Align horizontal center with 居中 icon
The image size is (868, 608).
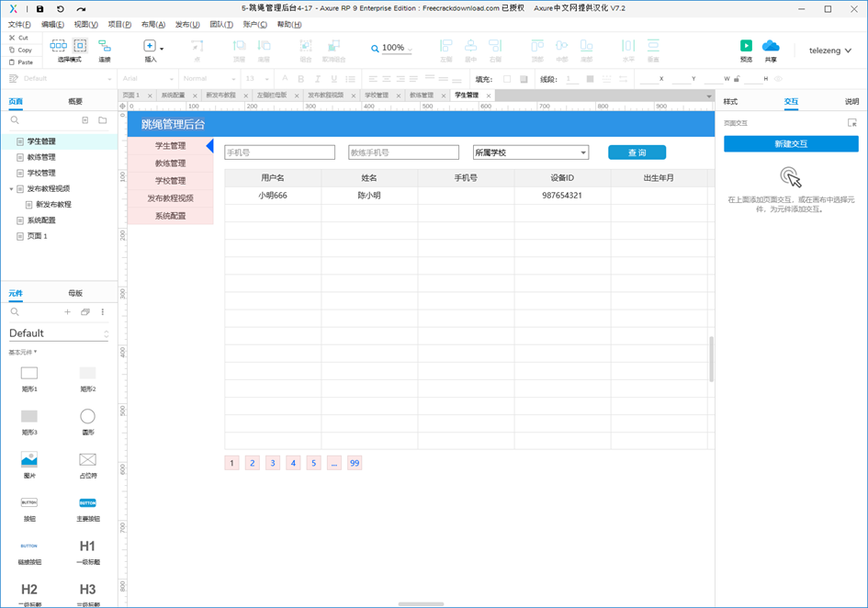pos(470,45)
